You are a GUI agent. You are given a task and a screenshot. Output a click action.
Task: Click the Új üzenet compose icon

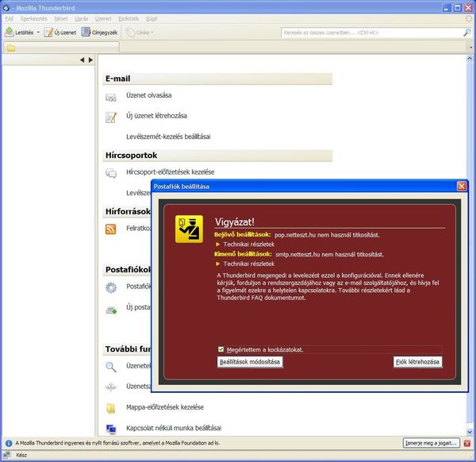[49, 33]
